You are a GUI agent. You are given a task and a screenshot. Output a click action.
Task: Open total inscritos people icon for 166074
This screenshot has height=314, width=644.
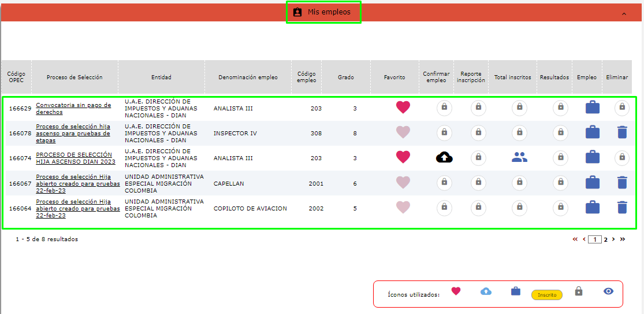[519, 157]
